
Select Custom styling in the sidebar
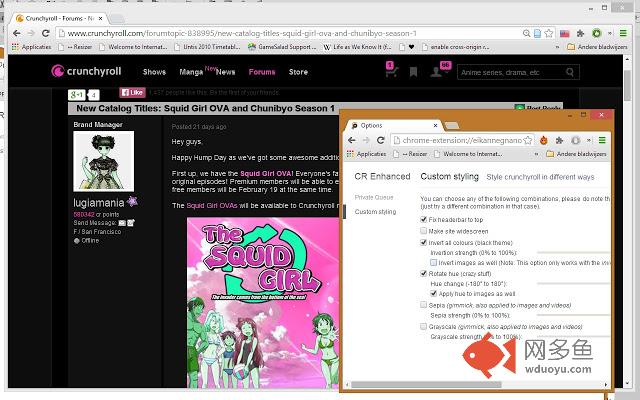click(x=375, y=212)
